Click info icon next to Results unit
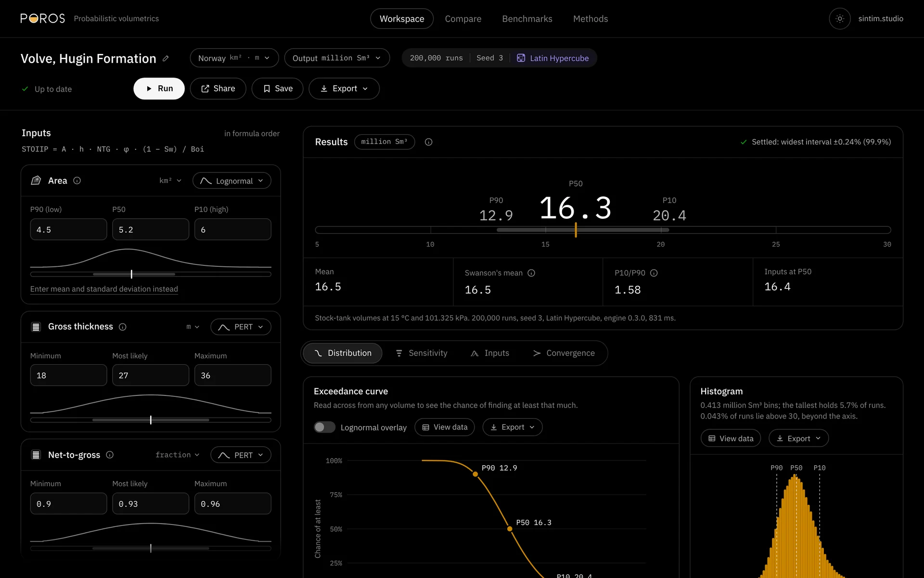This screenshot has height=578, width=924. click(x=428, y=142)
